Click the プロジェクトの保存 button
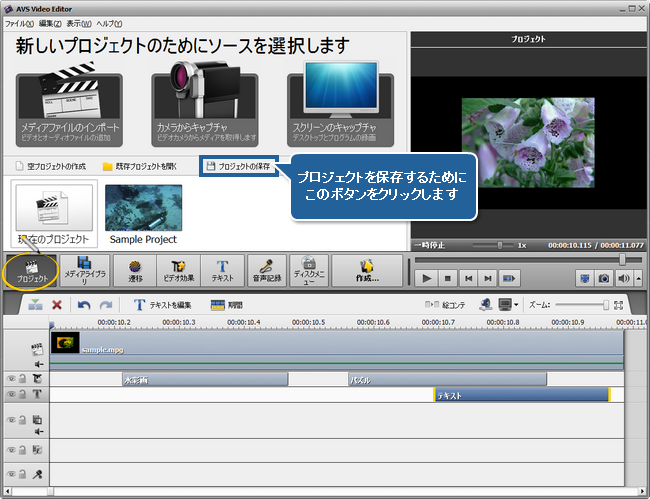650x499 pixels. (237, 164)
